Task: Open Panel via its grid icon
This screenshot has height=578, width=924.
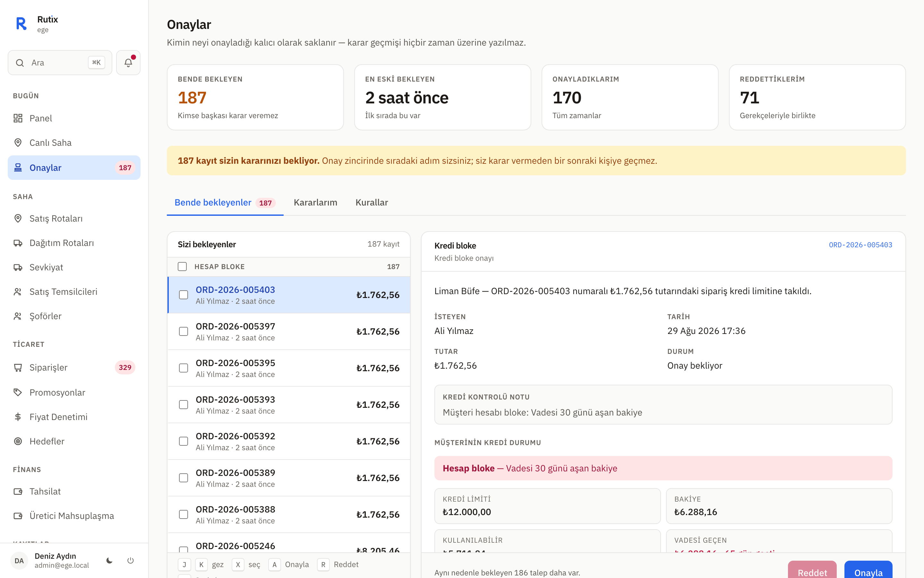Action: pyautogui.click(x=18, y=118)
